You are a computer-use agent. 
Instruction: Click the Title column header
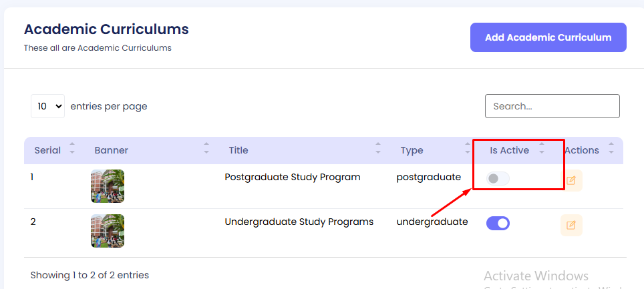[x=238, y=150]
